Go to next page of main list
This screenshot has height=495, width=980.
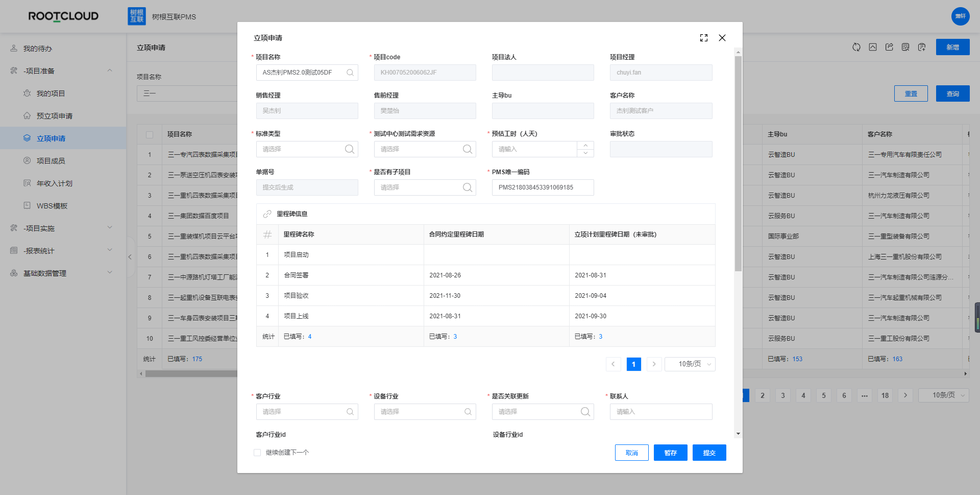point(905,395)
